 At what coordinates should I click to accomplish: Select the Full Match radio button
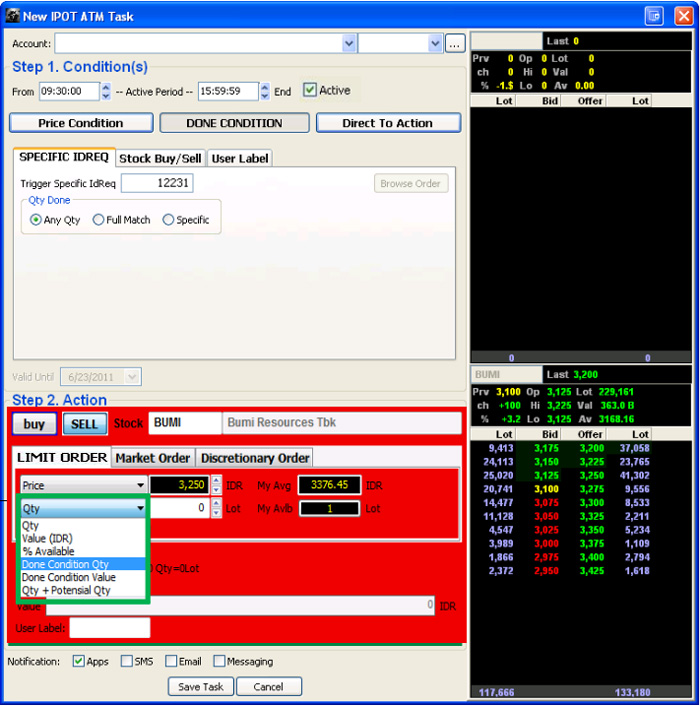coord(98,220)
